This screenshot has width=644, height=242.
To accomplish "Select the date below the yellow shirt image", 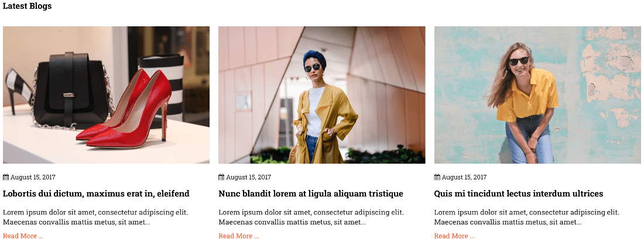I will [464, 177].
